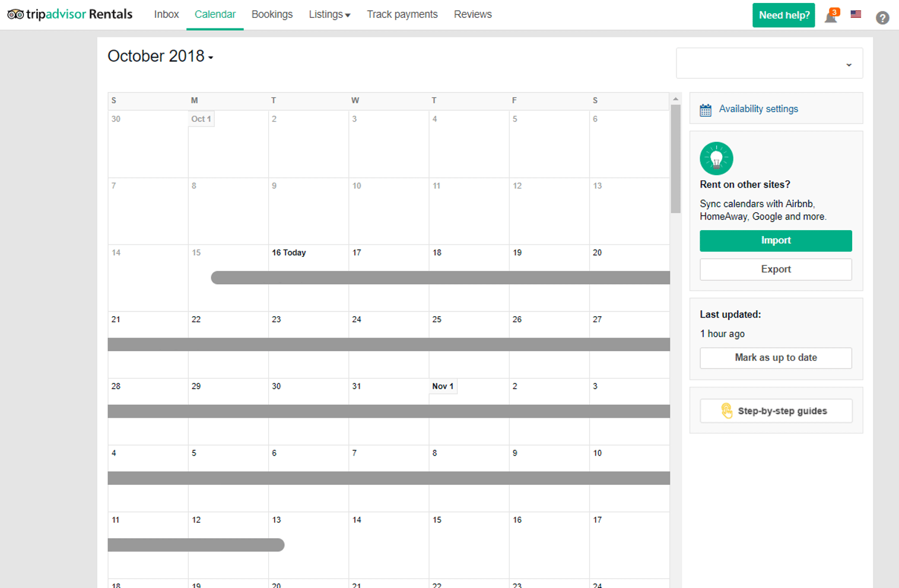
Task: Go to the Bookings tab
Action: tap(272, 14)
